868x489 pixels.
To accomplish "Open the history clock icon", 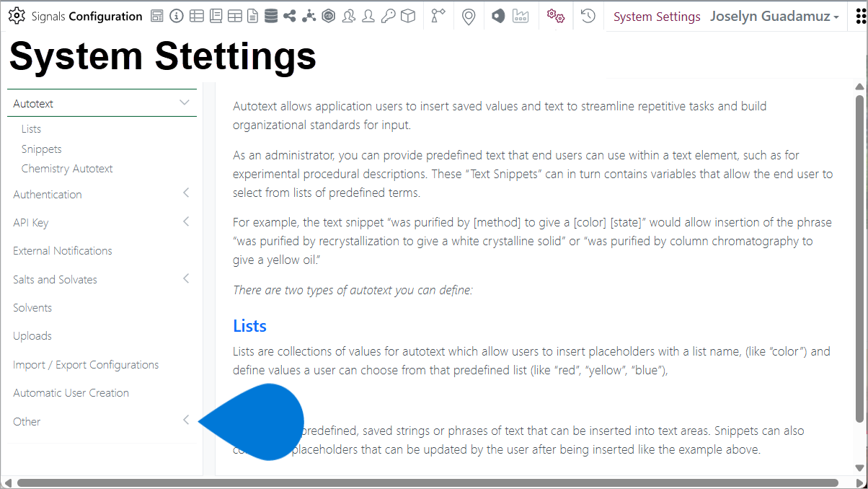I will [x=588, y=16].
